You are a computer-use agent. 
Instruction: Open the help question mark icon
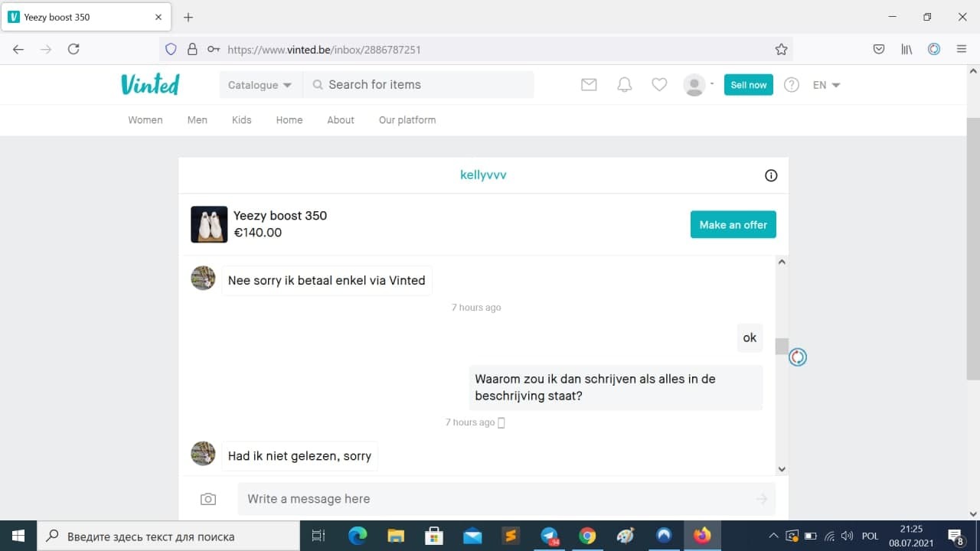click(x=792, y=85)
